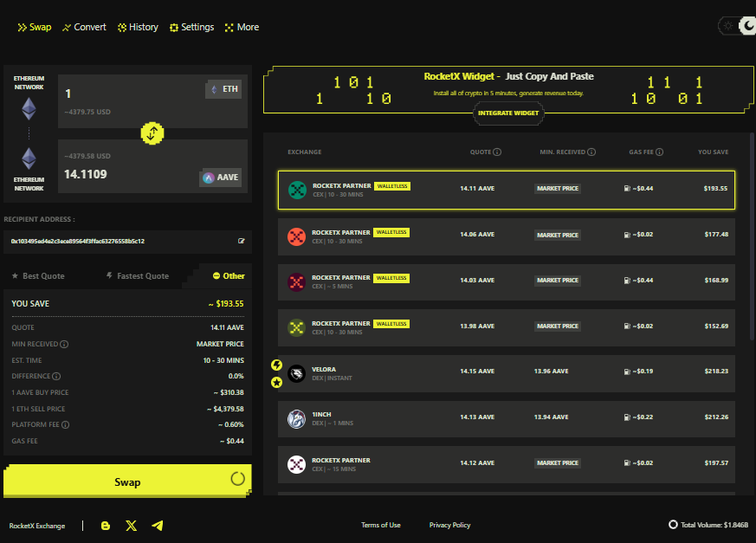The image size is (756, 543).
Task: Click the Total Volume $1.846B text
Action: click(x=714, y=525)
